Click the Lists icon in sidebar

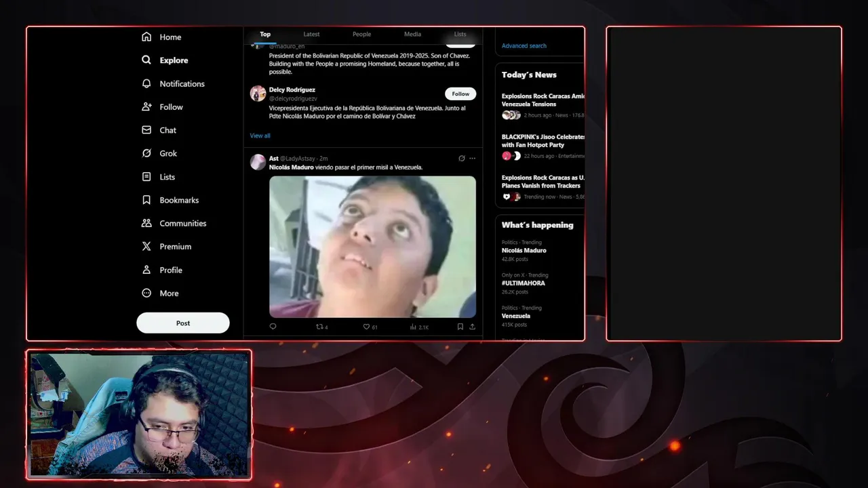click(146, 176)
